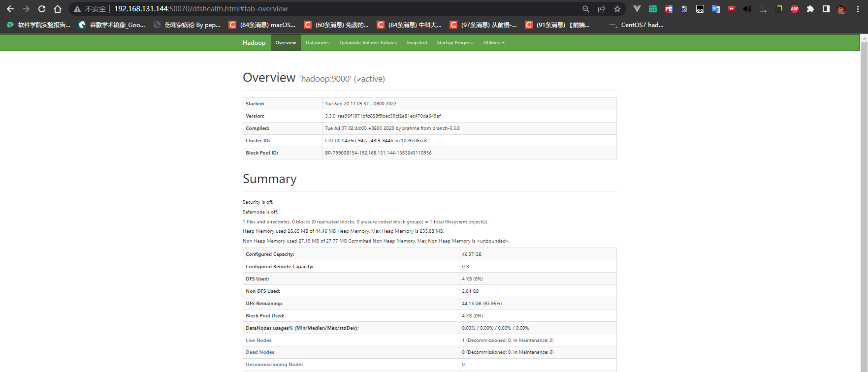The height and width of the screenshot is (372, 868).
Task: Open the Startup Progress tab
Action: [x=455, y=43]
